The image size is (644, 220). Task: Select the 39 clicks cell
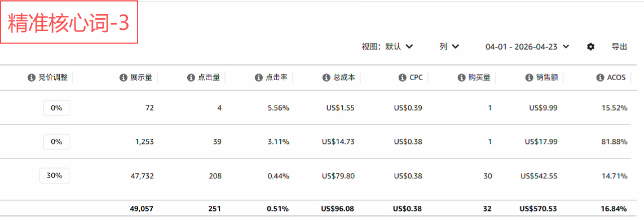[x=218, y=142]
